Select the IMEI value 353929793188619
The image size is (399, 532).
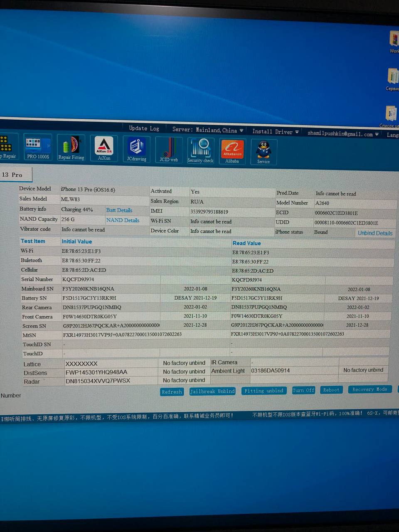(x=209, y=212)
